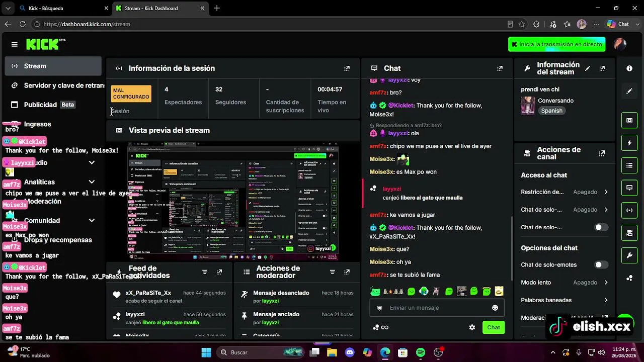Click xX_PaRaSiTe_Xx in activity feed
Viewport: 644px width, 362px height.
(148, 293)
